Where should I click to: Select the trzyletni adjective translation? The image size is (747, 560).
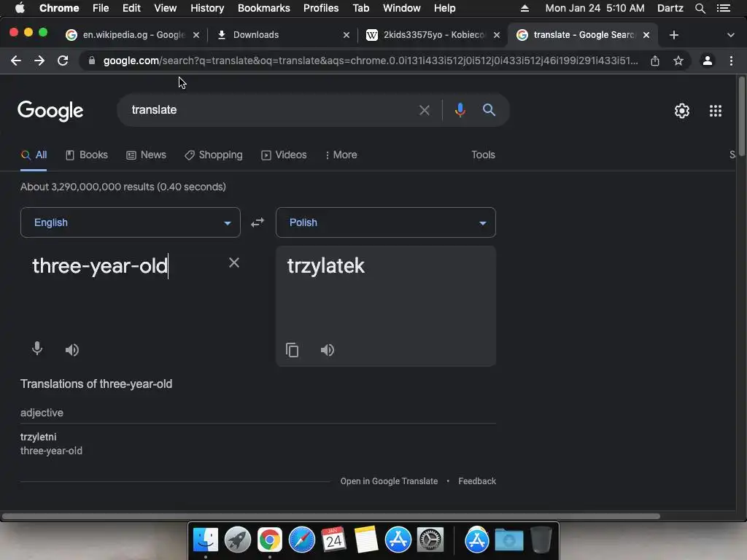pyautogui.click(x=39, y=437)
